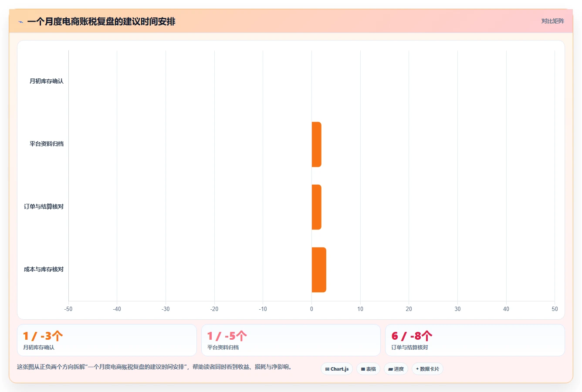The width and height of the screenshot is (582, 392).
Task: Click the 平台资料归档 axis label
Action: click(x=46, y=144)
